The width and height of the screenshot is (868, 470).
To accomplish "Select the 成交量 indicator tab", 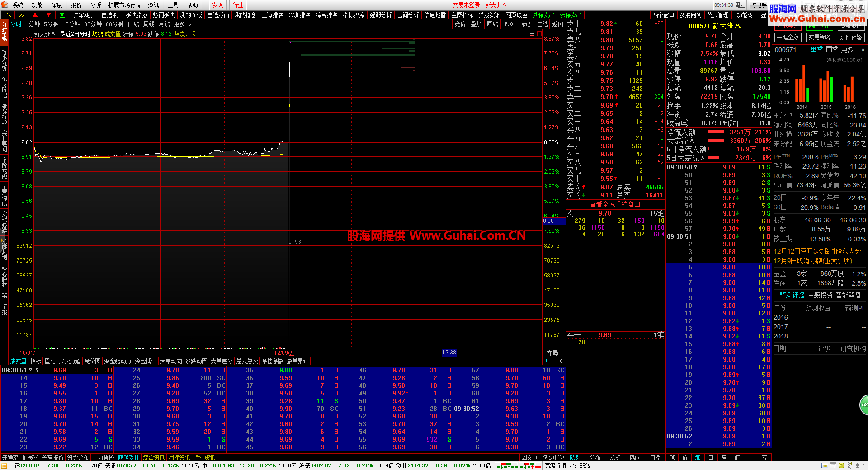I will coord(19,361).
